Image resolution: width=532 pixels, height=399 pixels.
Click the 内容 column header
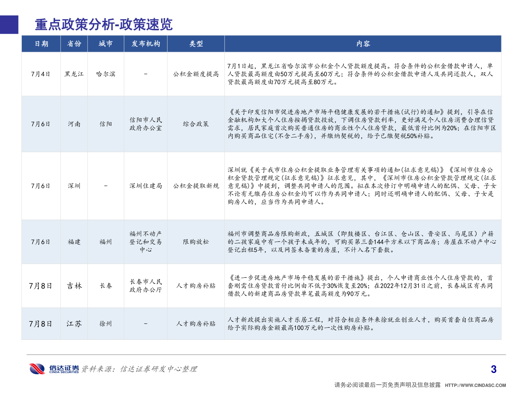(363, 44)
